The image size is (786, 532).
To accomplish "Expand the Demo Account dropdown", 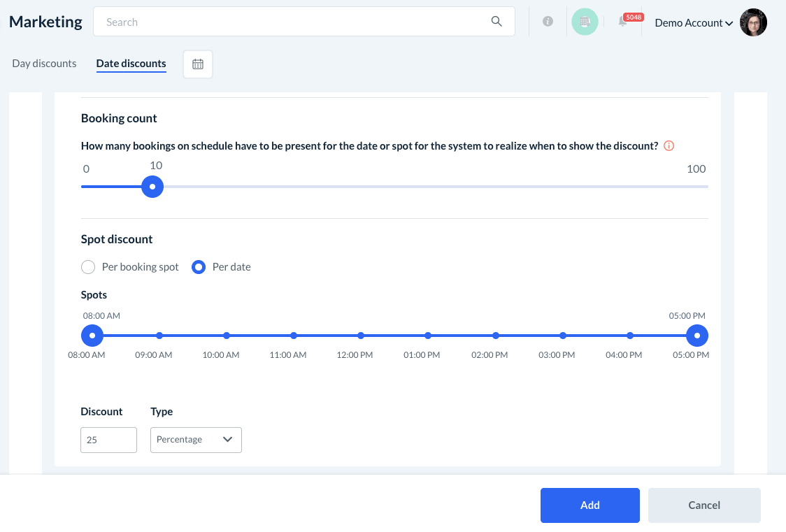I will click(x=693, y=23).
